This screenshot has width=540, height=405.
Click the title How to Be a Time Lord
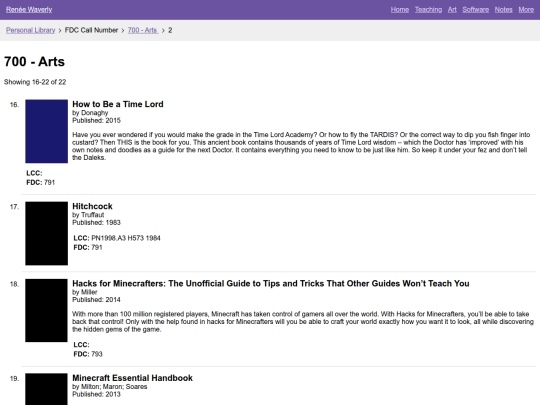click(118, 104)
